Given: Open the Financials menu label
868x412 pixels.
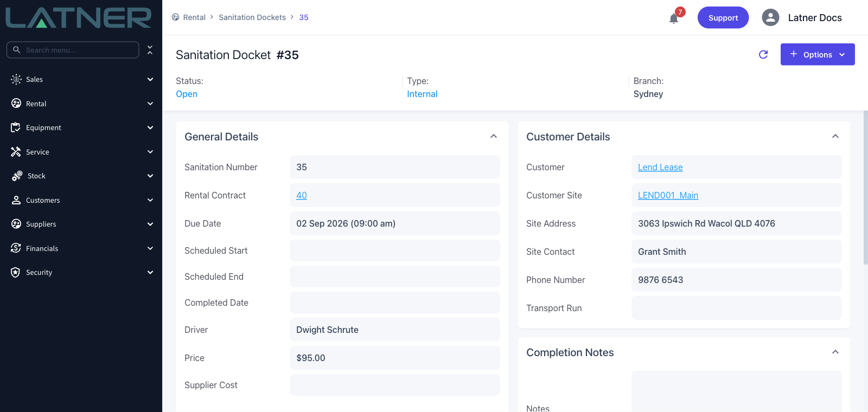Looking at the screenshot, I should [42, 248].
